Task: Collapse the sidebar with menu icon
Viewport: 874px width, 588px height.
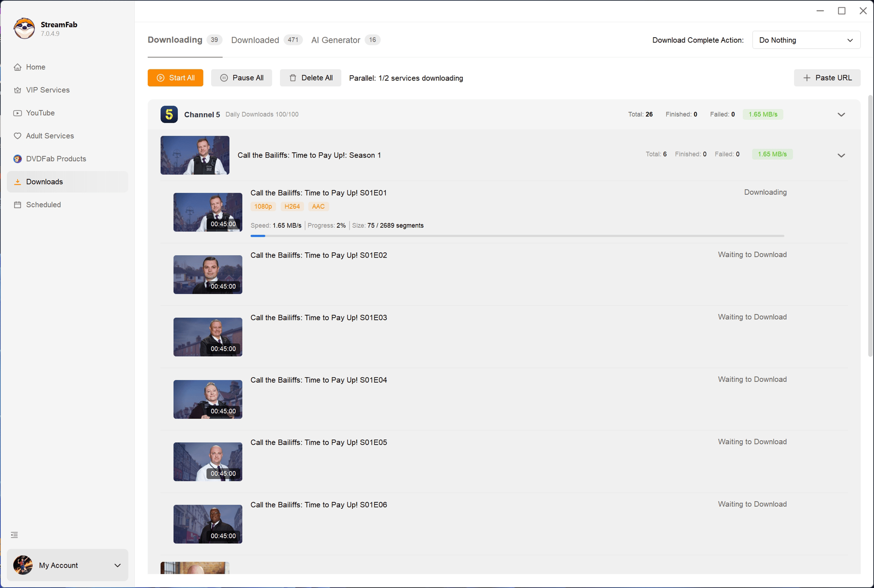Action: point(14,535)
